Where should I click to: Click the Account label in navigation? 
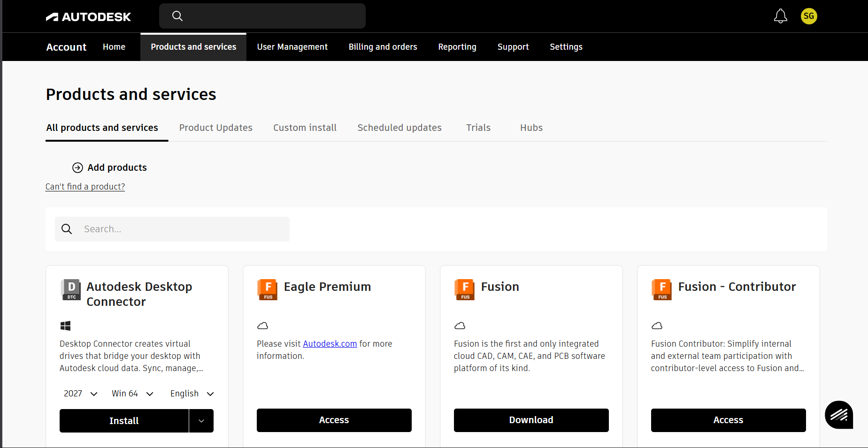click(66, 47)
